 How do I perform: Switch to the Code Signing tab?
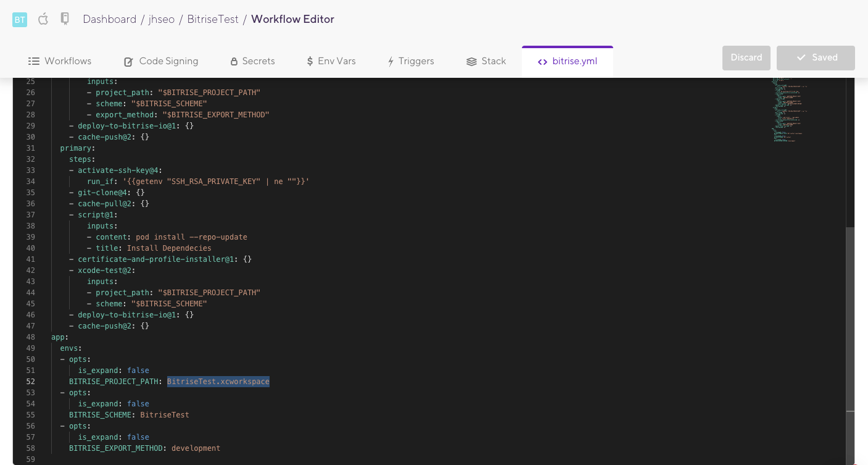tap(161, 61)
